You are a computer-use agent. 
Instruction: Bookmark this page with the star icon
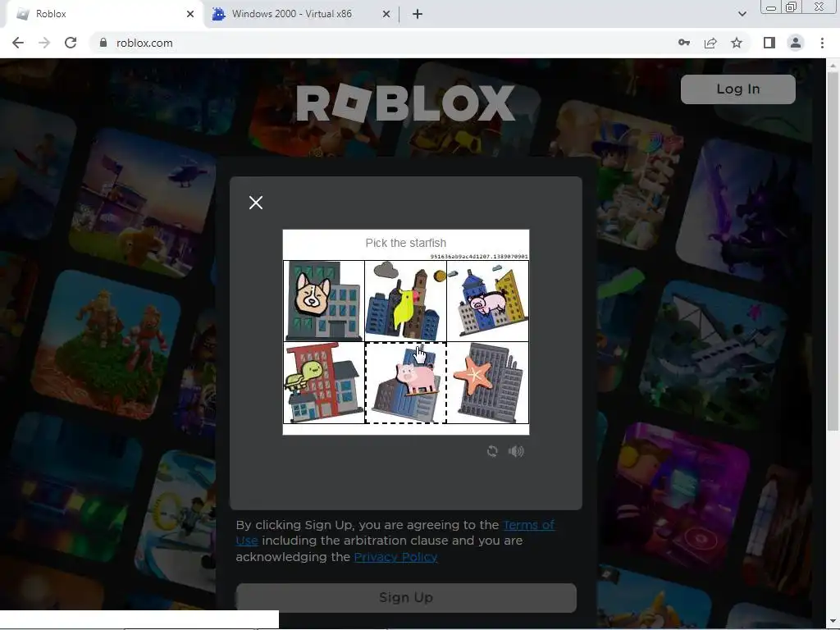tap(737, 43)
